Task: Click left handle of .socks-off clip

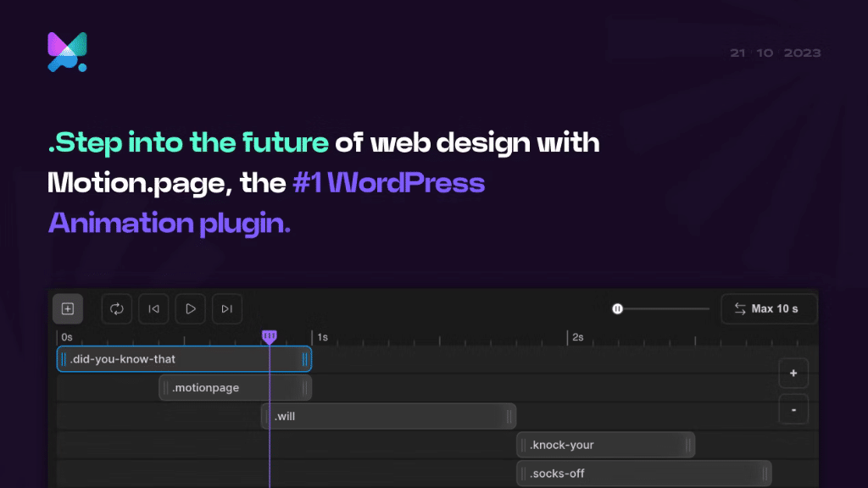Action: tap(523, 474)
